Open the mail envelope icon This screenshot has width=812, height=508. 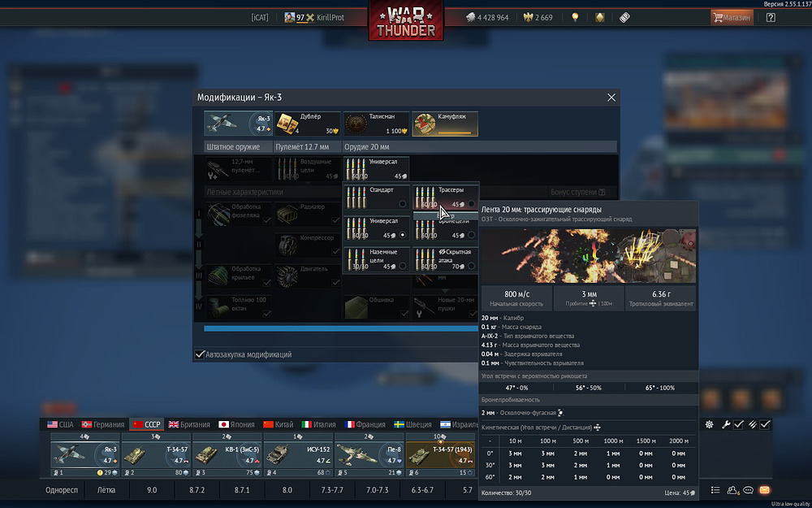pyautogui.click(x=764, y=490)
